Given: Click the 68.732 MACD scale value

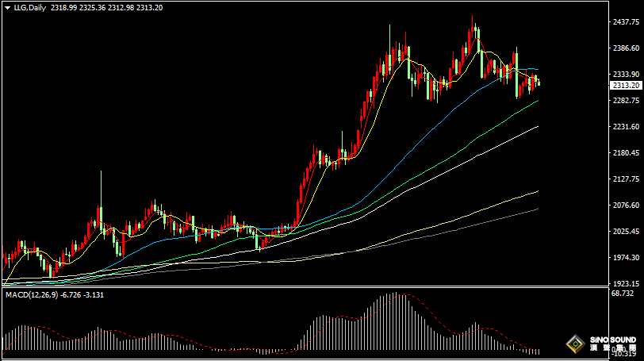Looking at the screenshot, I should click(623, 294).
